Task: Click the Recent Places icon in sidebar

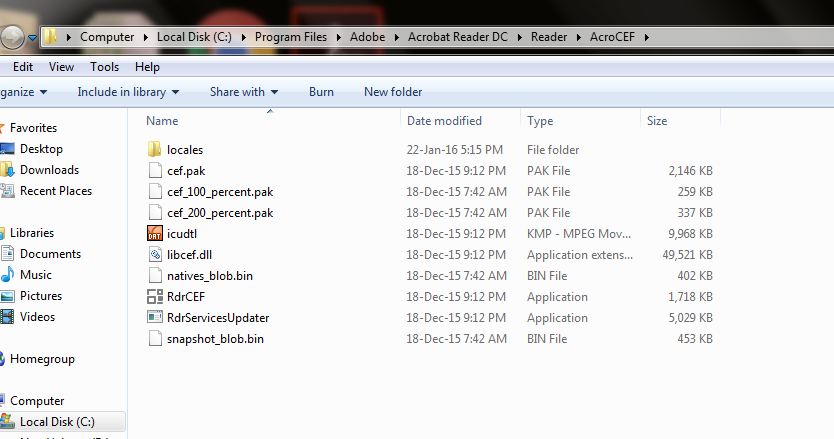Action: 7,190
